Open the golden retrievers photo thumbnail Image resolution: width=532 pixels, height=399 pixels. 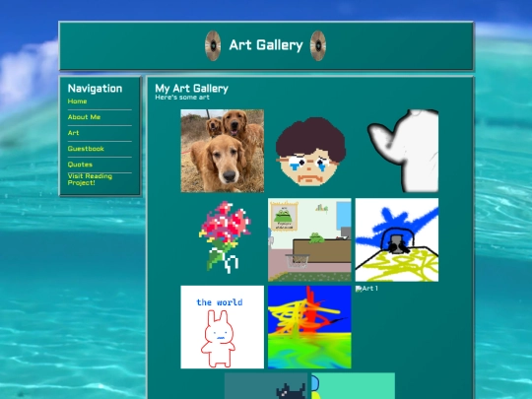click(x=223, y=151)
